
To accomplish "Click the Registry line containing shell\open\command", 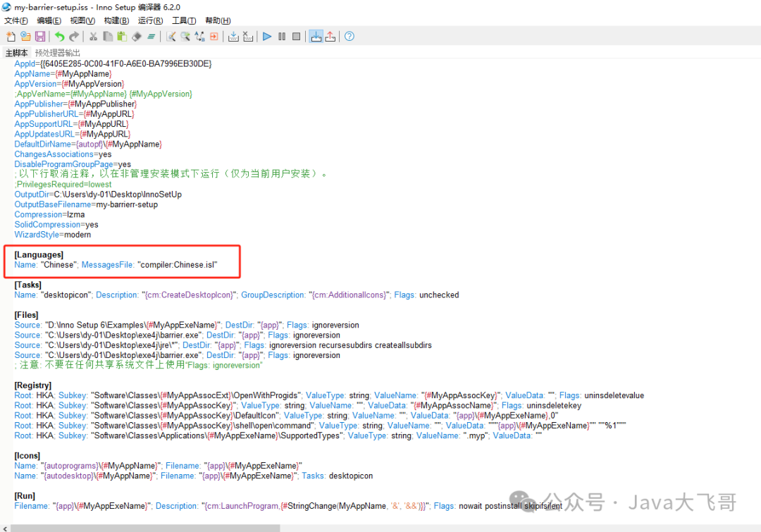I will click(x=321, y=425).
